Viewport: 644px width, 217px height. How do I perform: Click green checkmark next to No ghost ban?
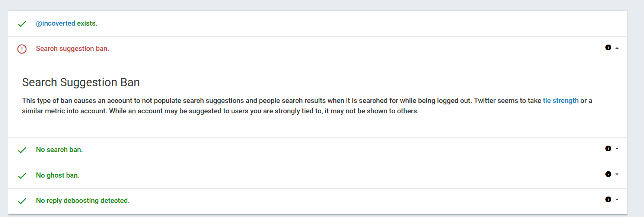(x=22, y=176)
